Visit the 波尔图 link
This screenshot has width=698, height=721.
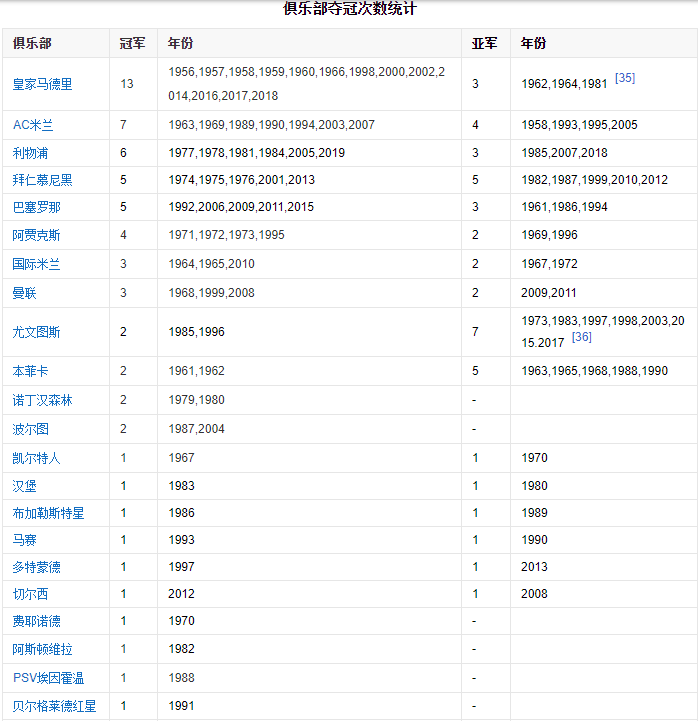[30, 429]
